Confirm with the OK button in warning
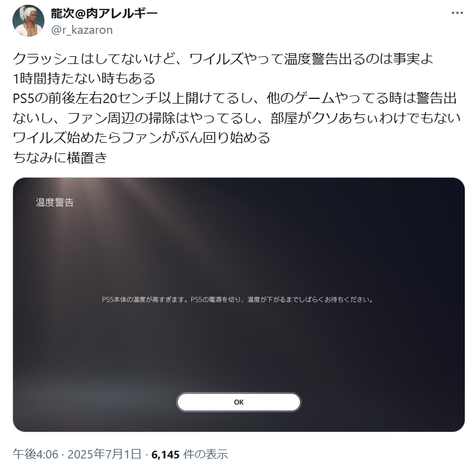 [x=239, y=402]
